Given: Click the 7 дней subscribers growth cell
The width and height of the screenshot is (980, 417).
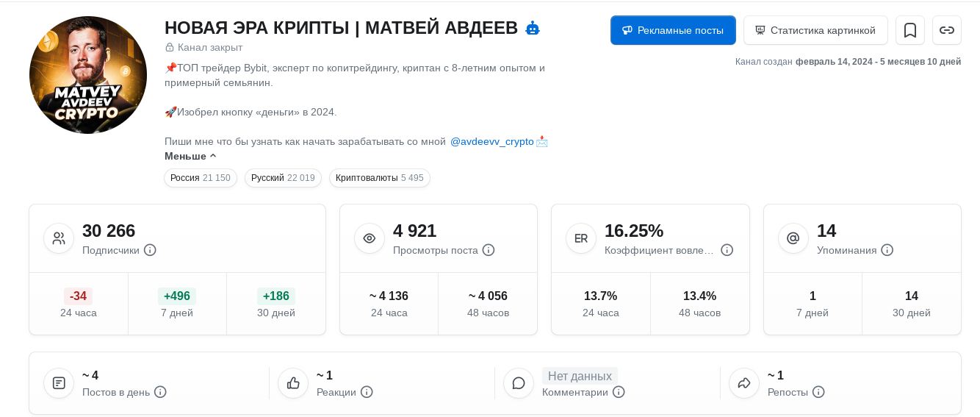Looking at the screenshot, I should coord(177,304).
